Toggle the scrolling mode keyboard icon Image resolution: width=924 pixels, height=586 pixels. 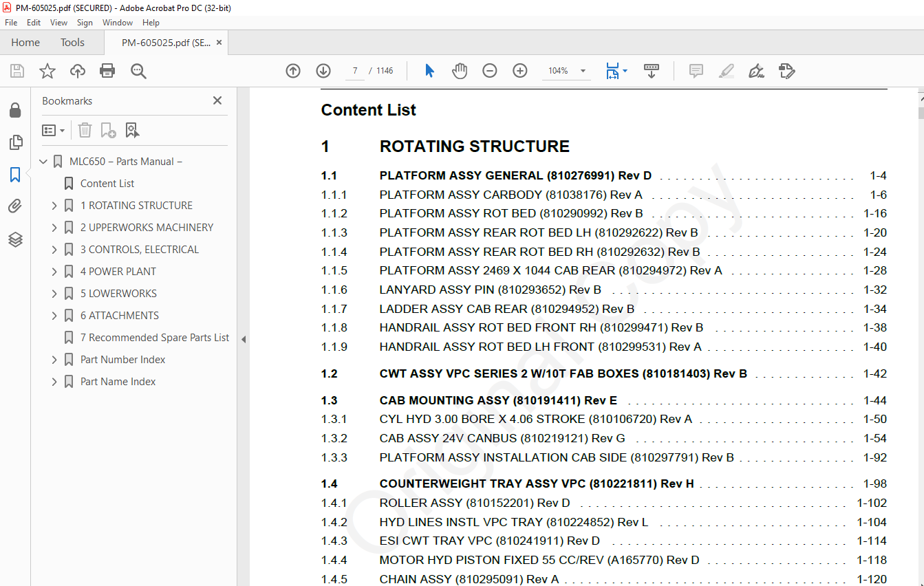click(652, 71)
